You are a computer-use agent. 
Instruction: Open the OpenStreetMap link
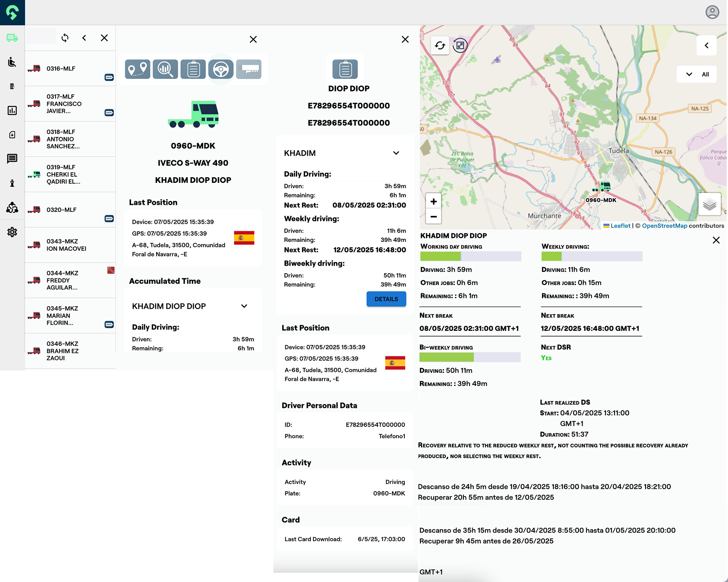coord(665,226)
